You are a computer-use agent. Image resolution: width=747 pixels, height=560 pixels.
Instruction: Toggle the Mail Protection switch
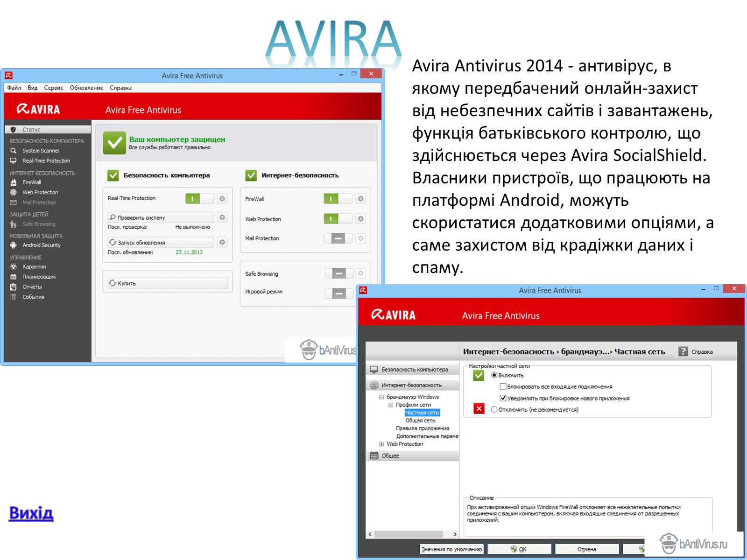[338, 238]
